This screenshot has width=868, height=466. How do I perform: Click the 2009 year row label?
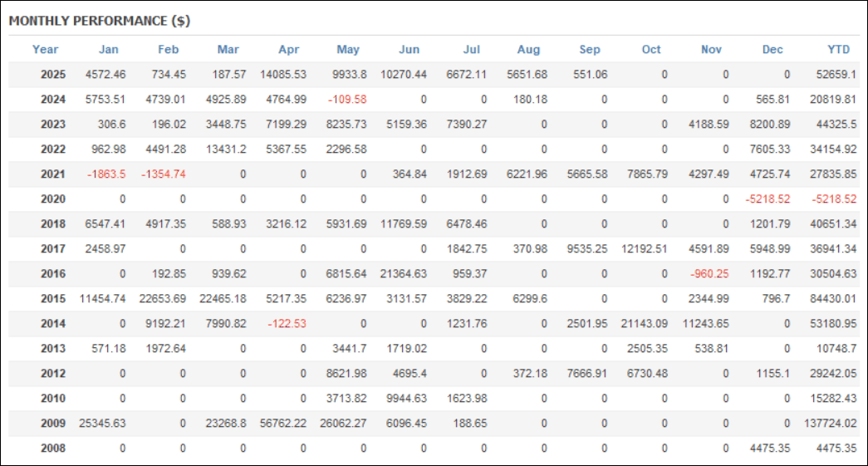(52, 424)
